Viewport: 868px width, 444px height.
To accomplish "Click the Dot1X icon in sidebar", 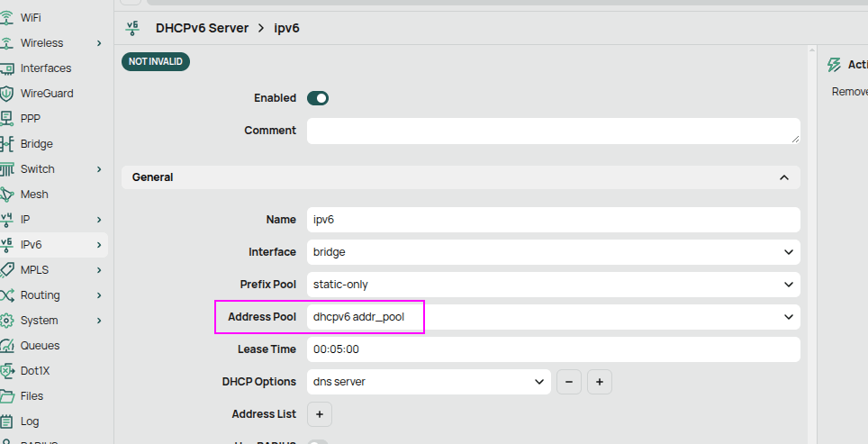I will (x=8, y=371).
